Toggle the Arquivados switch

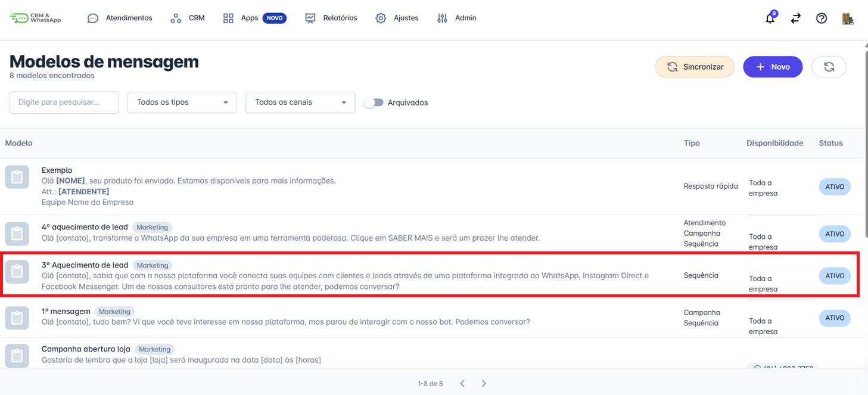[x=374, y=102]
